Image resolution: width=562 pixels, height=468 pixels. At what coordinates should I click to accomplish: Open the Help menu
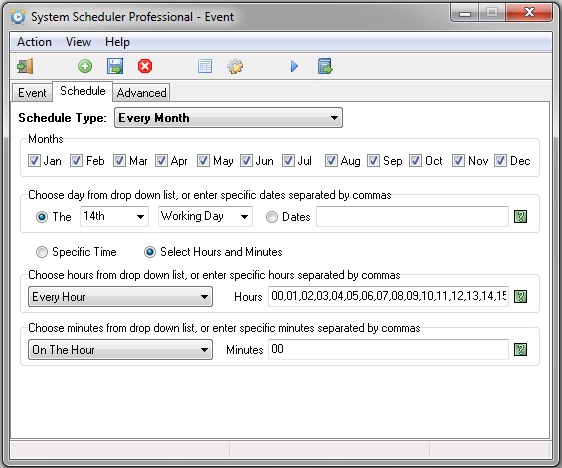point(117,42)
